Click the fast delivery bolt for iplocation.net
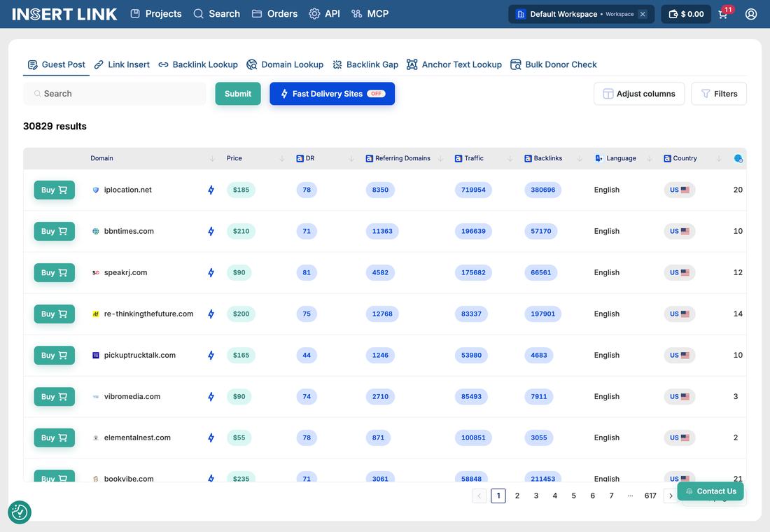The width and height of the screenshot is (770, 532). point(211,190)
